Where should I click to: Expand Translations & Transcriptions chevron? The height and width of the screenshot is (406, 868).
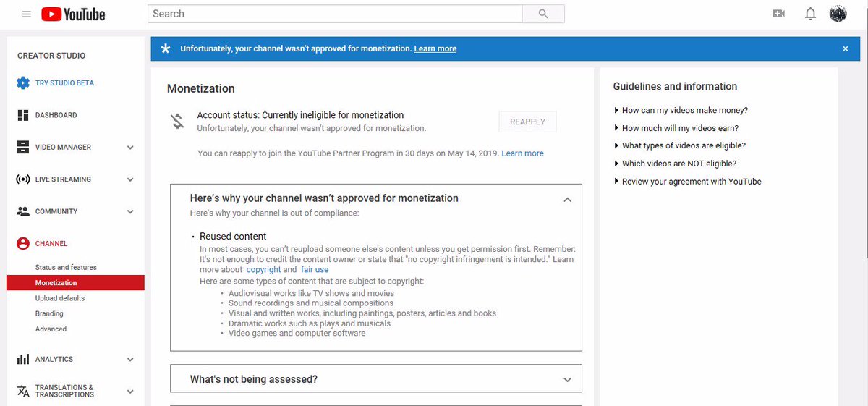tap(130, 392)
